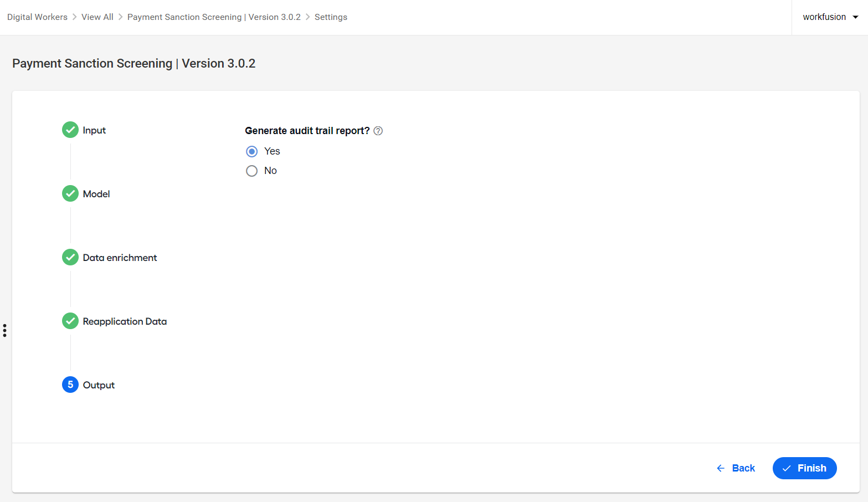Switch to the Reapplication Data step label
Viewport: 868px width, 502px height.
point(125,321)
